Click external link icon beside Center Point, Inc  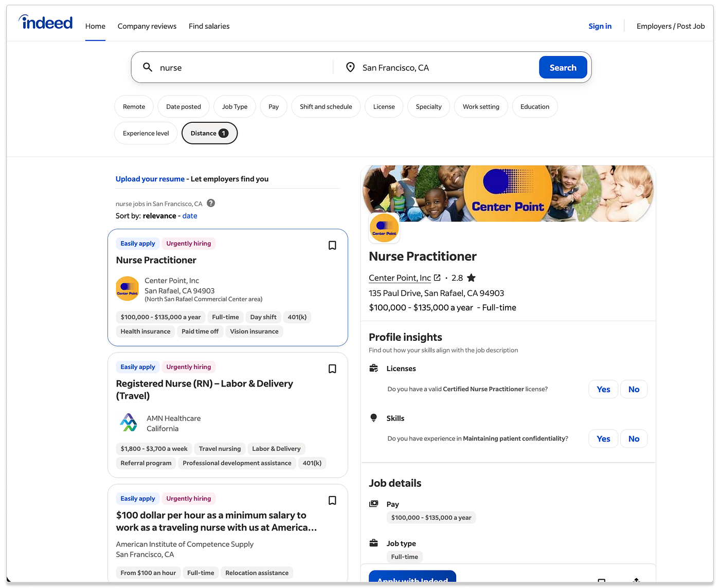(x=437, y=278)
